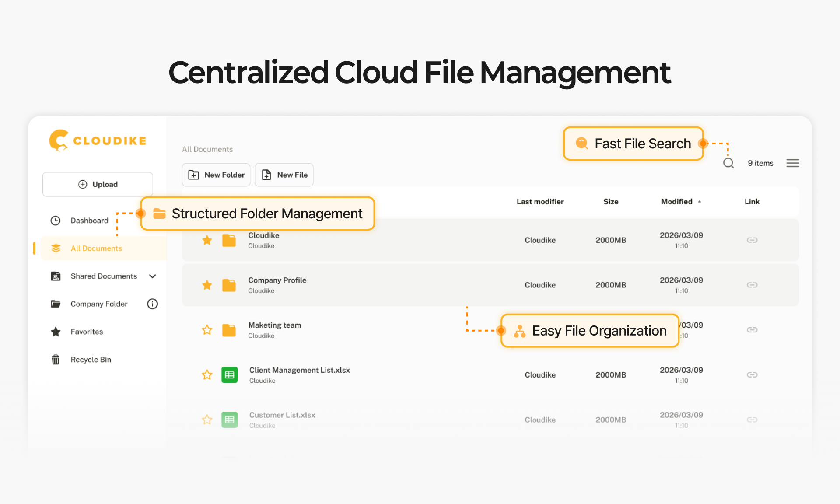840x504 pixels.
Task: Go to Dashboard in sidebar
Action: [89, 221]
